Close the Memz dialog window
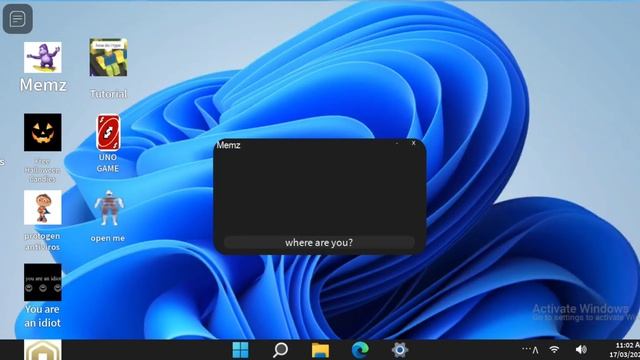640x360 pixels. (413, 143)
